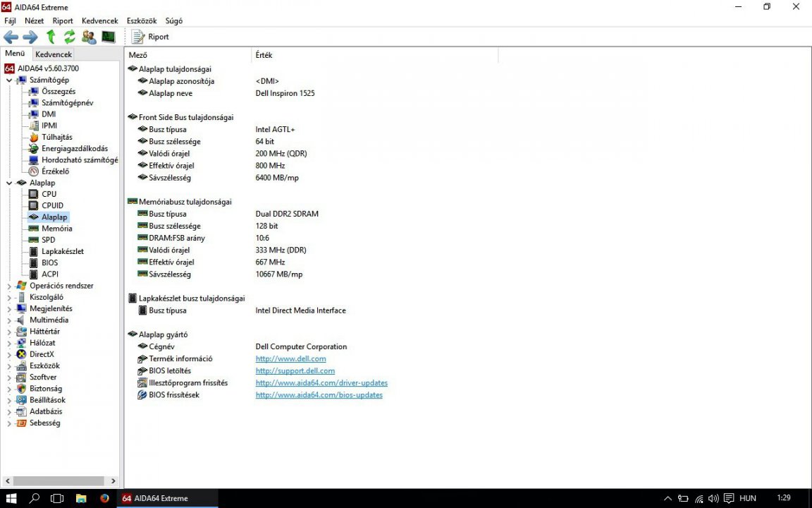Viewport: 812px width, 508px height.
Task: Open the DMI tree item
Action: (x=49, y=114)
